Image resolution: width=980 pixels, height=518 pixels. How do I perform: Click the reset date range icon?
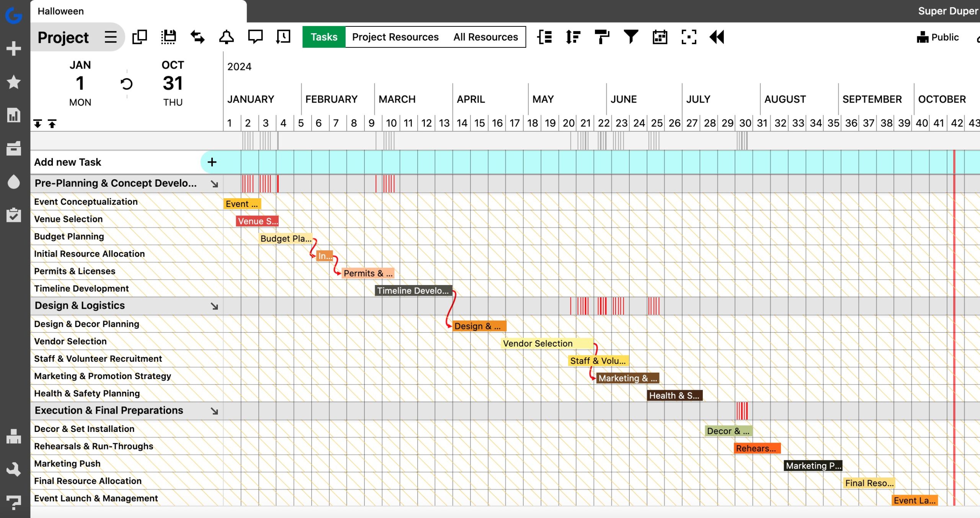[x=126, y=83]
